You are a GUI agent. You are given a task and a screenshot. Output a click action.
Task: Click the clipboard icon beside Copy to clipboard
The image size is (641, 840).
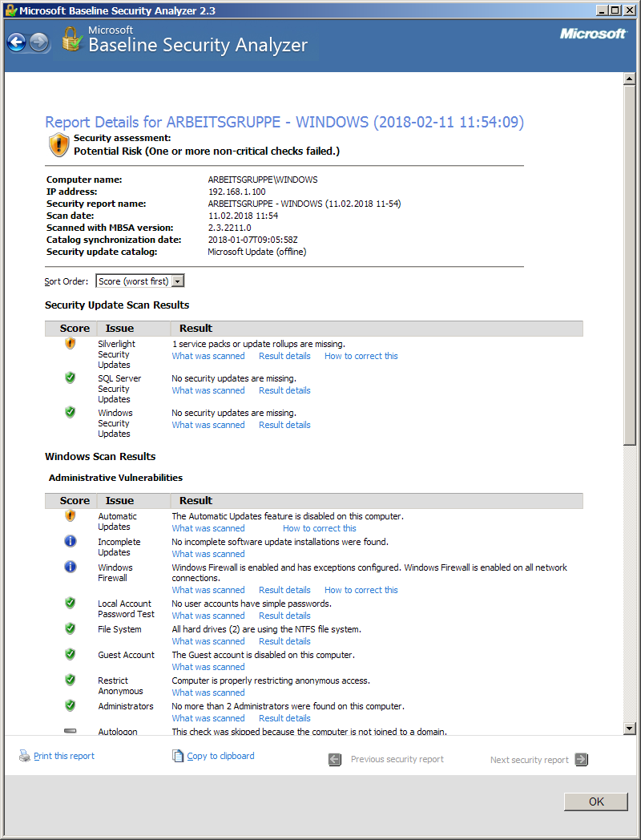tap(178, 756)
